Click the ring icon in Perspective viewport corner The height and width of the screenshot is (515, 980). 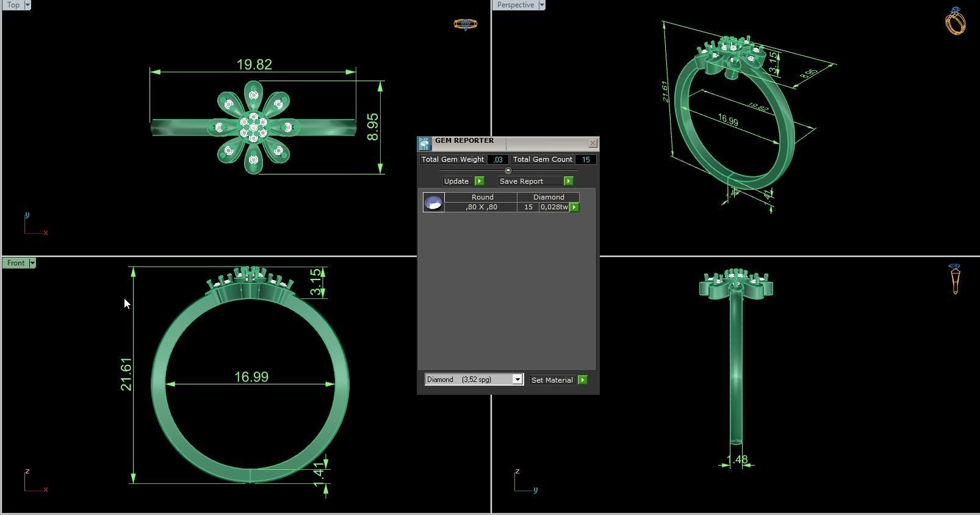click(x=956, y=21)
